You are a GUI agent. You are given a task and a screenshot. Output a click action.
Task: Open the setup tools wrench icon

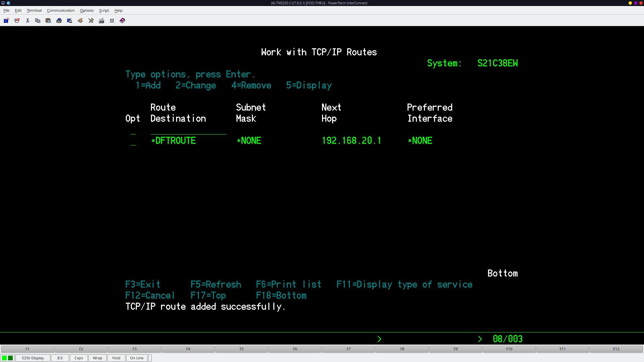[91, 20]
